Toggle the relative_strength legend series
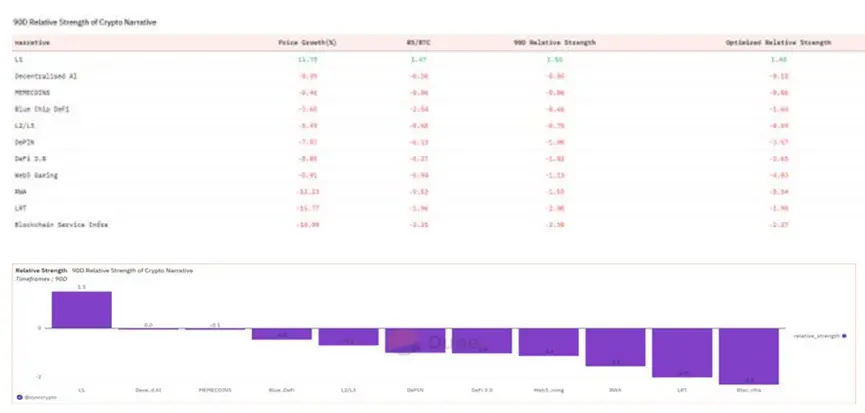Image resolution: width=865 pixels, height=413 pixels. point(816,336)
